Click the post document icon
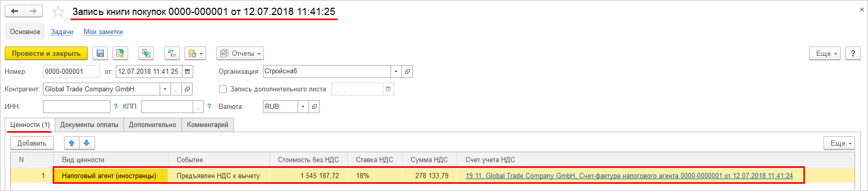868x191 pixels. [x=120, y=53]
